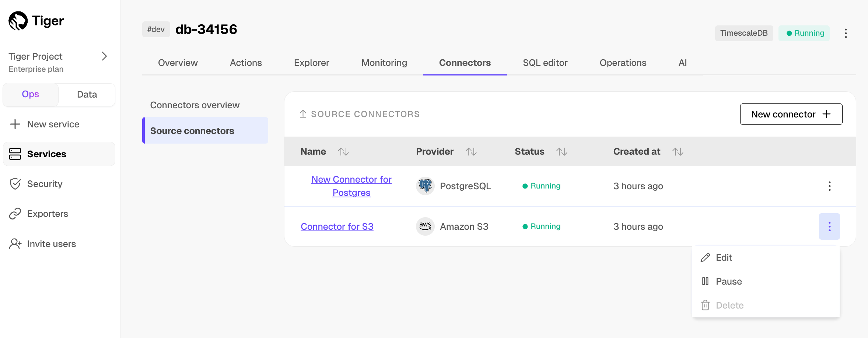Sort connectors by Status column arrows

[561, 152]
